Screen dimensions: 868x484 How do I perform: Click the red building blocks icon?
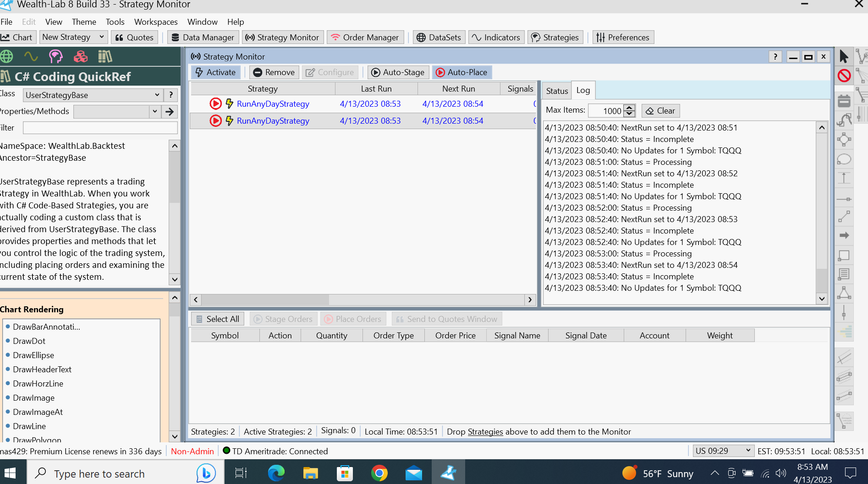pos(81,56)
